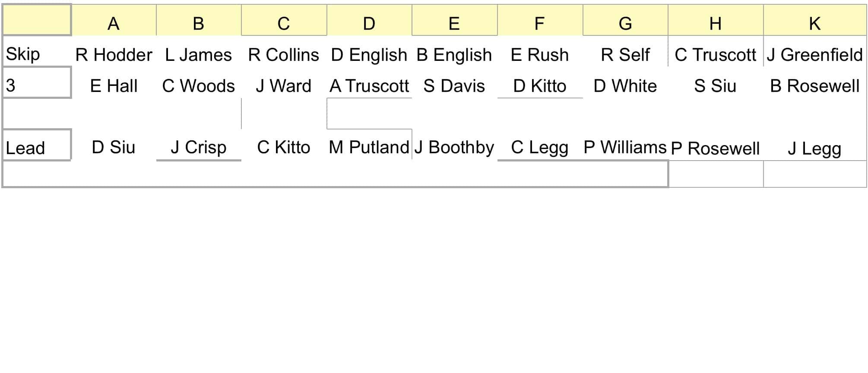Select the E Rush cell
The height and width of the screenshot is (373, 868).
pos(539,55)
